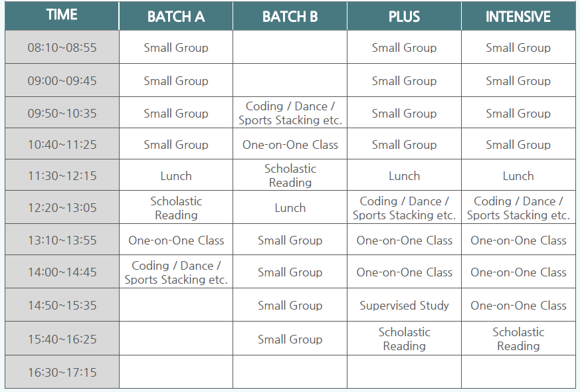Click Supervised Study cell in PLUS column
Screen dimensions: 580x392
pos(405,305)
